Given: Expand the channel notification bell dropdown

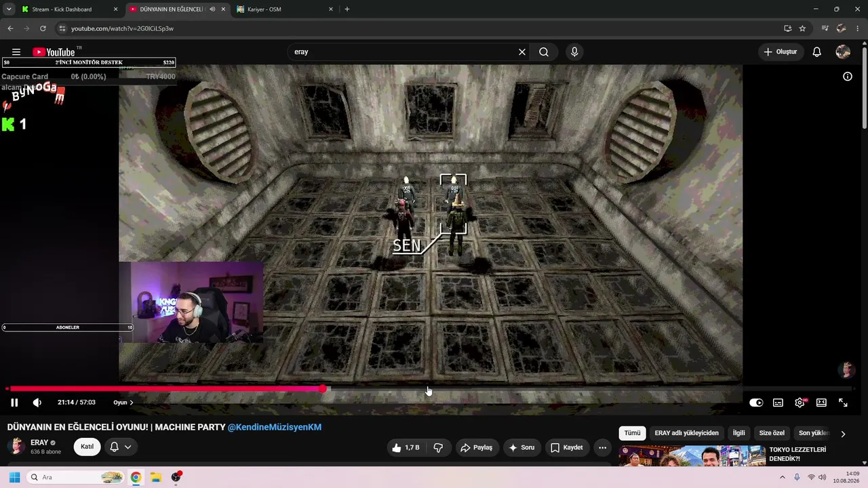Looking at the screenshot, I should tap(121, 447).
